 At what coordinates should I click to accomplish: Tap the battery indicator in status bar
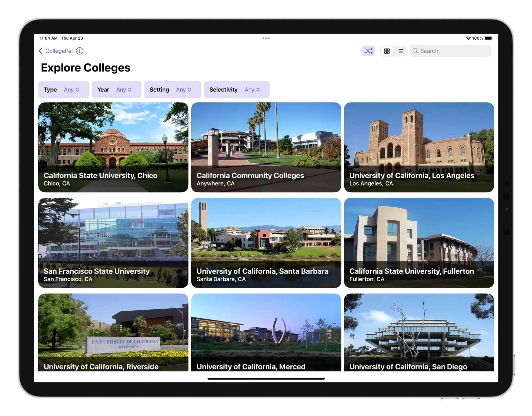(x=488, y=38)
